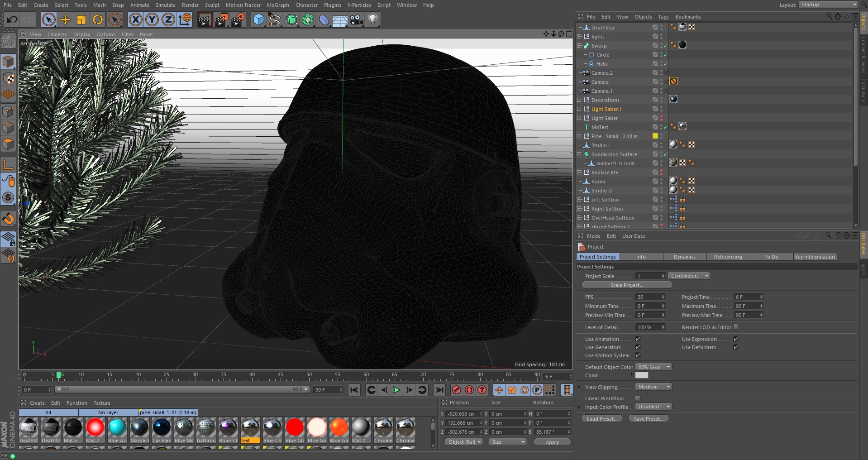Click the Info tab in Attributes
868x460 pixels.
tap(641, 257)
